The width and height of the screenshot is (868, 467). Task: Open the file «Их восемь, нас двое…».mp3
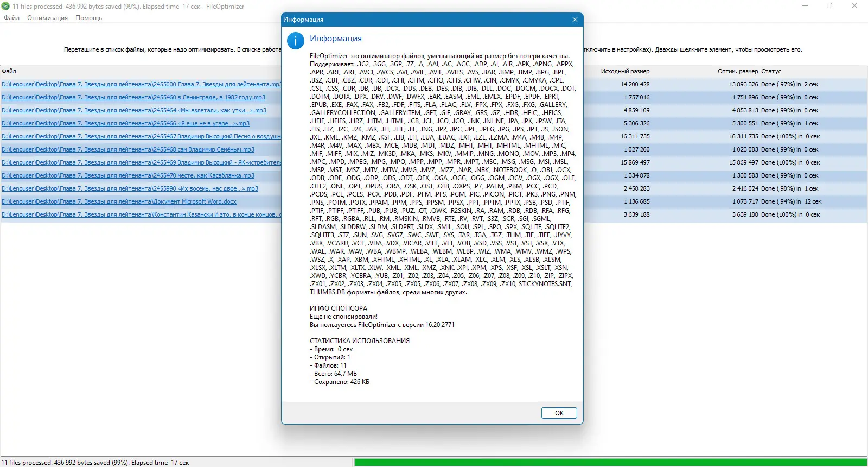point(130,188)
